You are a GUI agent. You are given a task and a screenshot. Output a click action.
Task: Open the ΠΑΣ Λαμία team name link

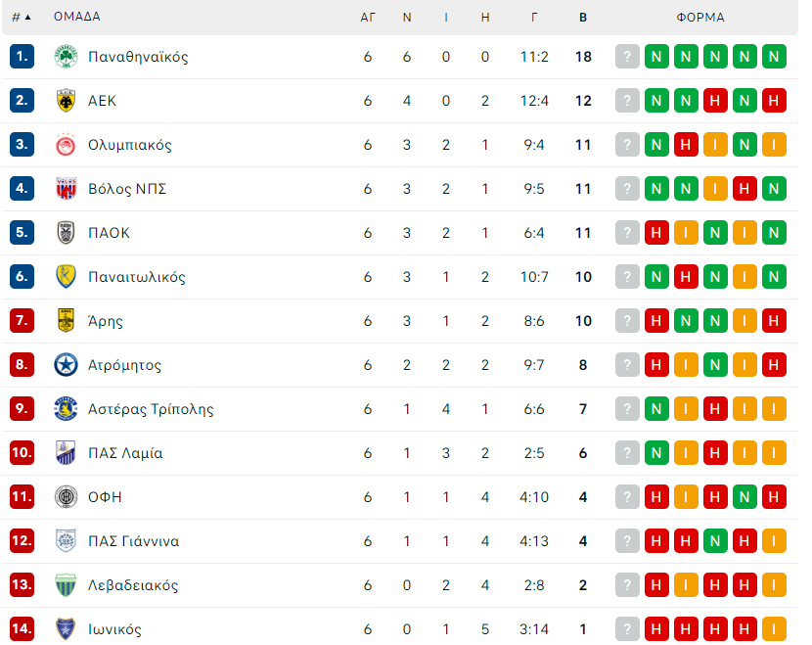[x=125, y=453]
